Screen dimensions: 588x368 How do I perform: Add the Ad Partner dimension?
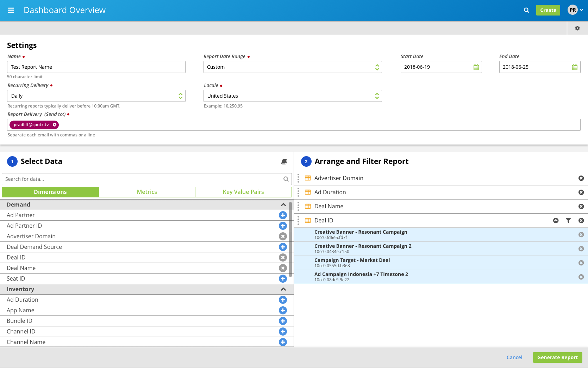pyautogui.click(x=283, y=215)
